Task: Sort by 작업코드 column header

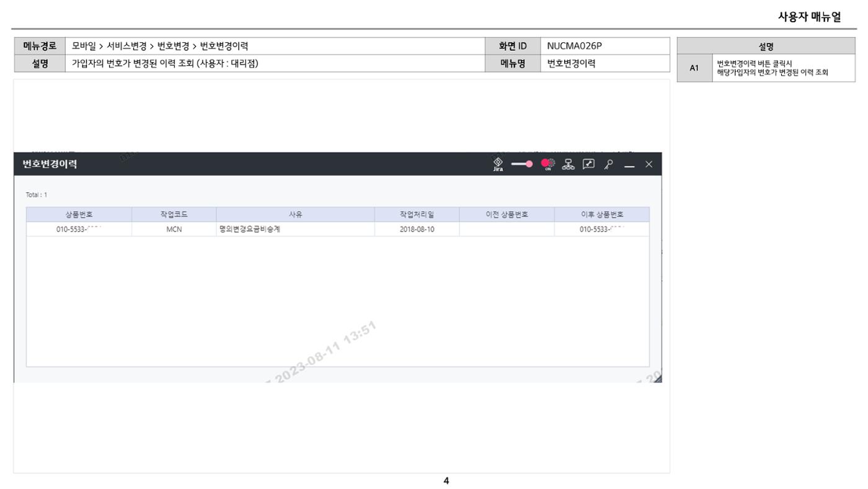Action: (x=174, y=215)
